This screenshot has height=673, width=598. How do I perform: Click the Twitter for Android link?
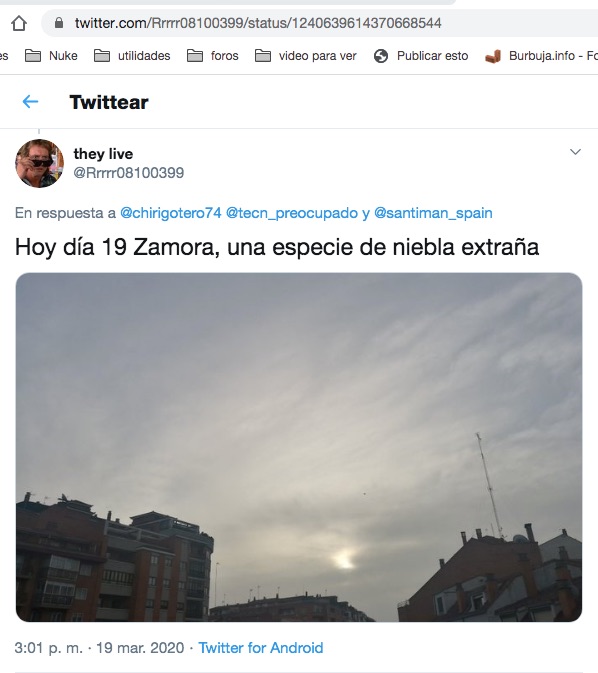pyautogui.click(x=261, y=648)
